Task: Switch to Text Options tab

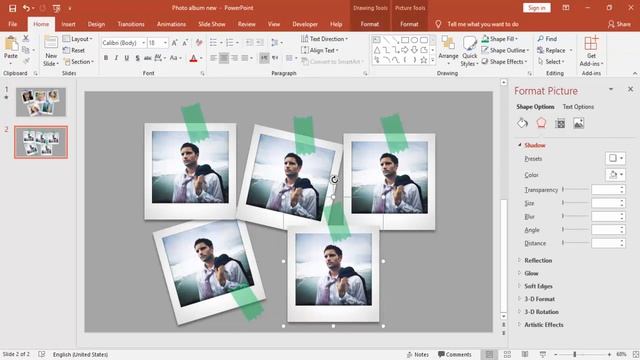Action: [578, 107]
